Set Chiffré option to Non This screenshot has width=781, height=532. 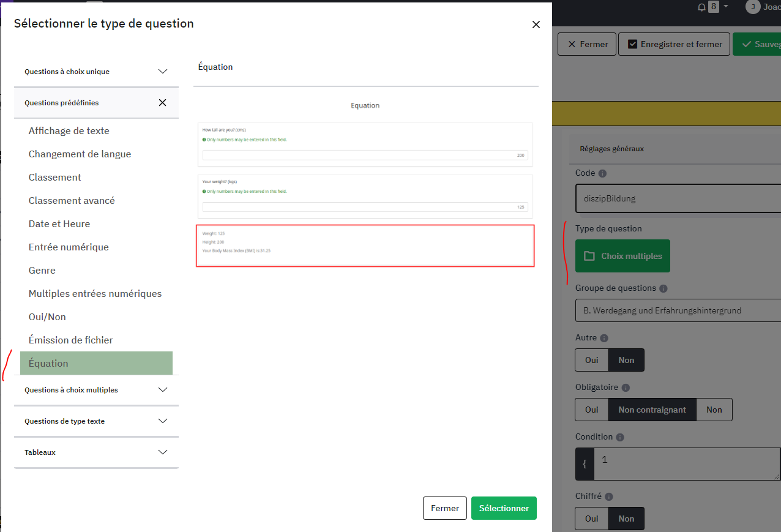coord(626,519)
